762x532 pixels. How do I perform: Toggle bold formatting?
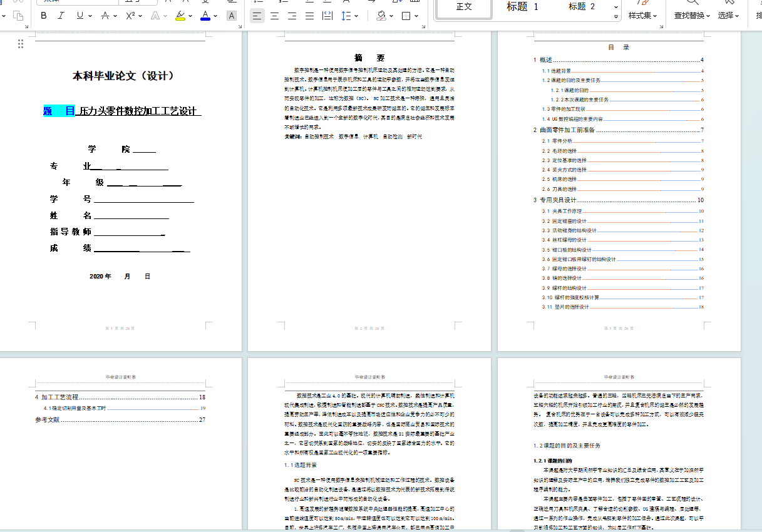43,16
